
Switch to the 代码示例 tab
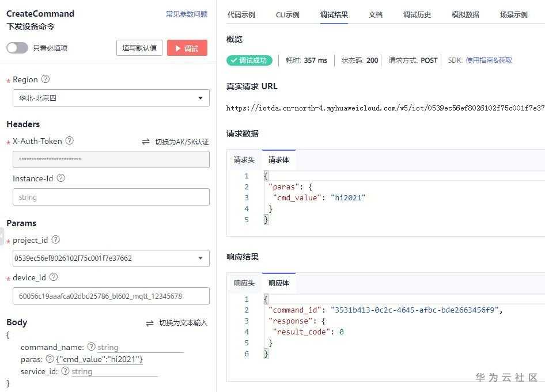coord(241,15)
